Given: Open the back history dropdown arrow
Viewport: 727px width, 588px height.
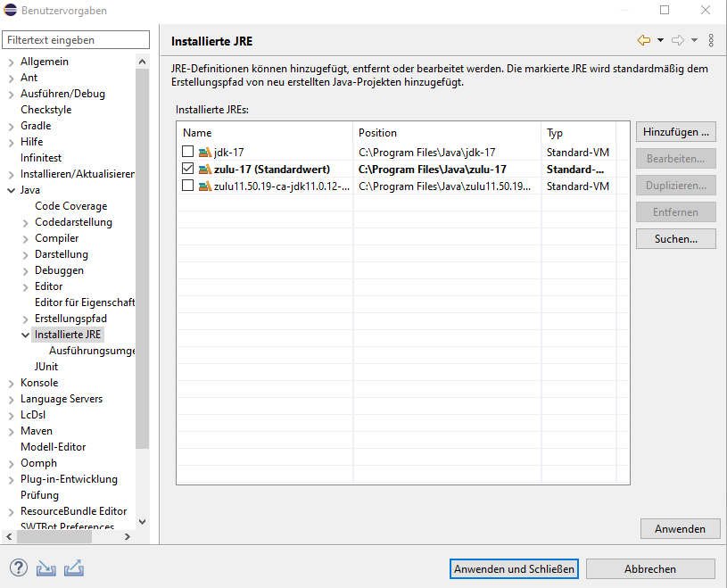Looking at the screenshot, I should (660, 40).
